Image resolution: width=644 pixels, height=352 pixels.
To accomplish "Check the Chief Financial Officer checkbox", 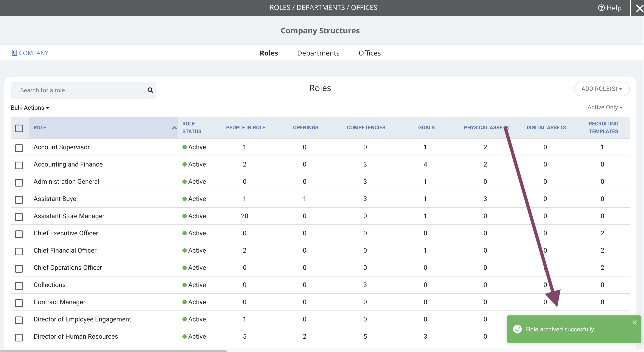I will 19,251.
